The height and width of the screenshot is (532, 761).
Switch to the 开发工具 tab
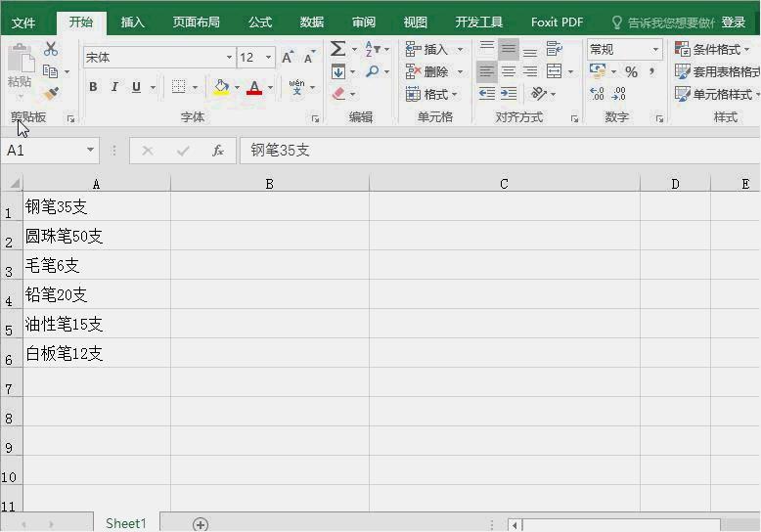[x=478, y=22]
